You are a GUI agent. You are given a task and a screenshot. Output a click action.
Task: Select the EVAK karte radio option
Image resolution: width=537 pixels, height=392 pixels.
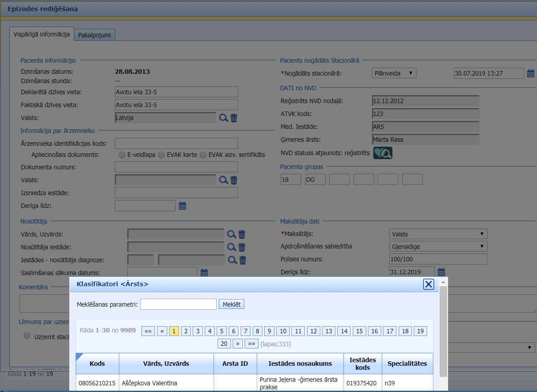coord(162,155)
